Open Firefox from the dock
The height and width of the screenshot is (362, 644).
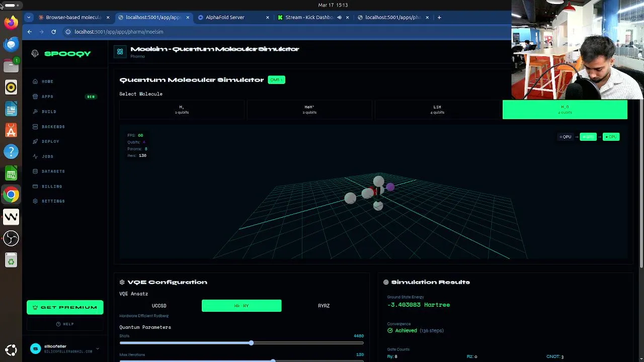(x=11, y=23)
